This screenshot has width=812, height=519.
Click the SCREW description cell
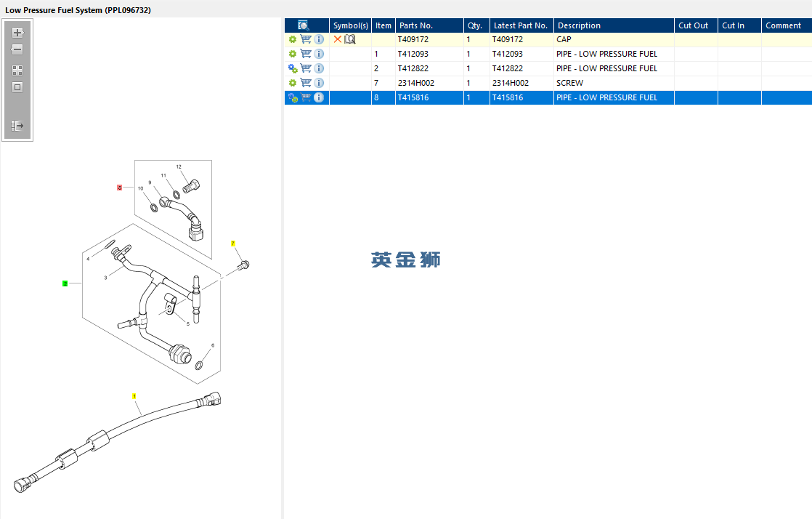[x=614, y=83]
